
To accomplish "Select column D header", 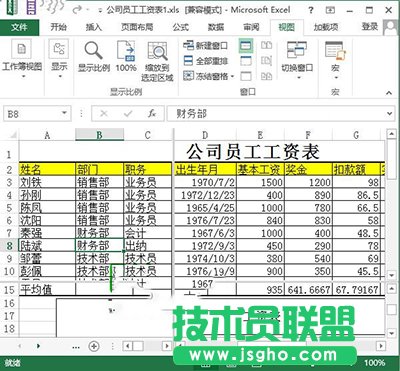I will (x=205, y=135).
